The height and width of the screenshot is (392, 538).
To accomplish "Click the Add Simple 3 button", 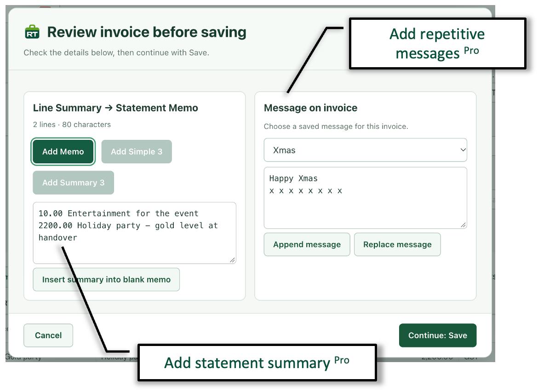I will 137,152.
